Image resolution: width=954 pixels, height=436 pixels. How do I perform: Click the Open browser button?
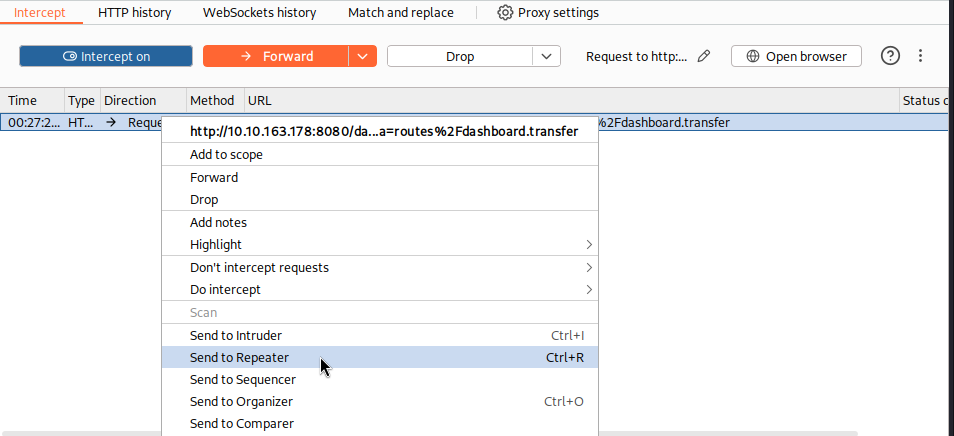pos(796,57)
